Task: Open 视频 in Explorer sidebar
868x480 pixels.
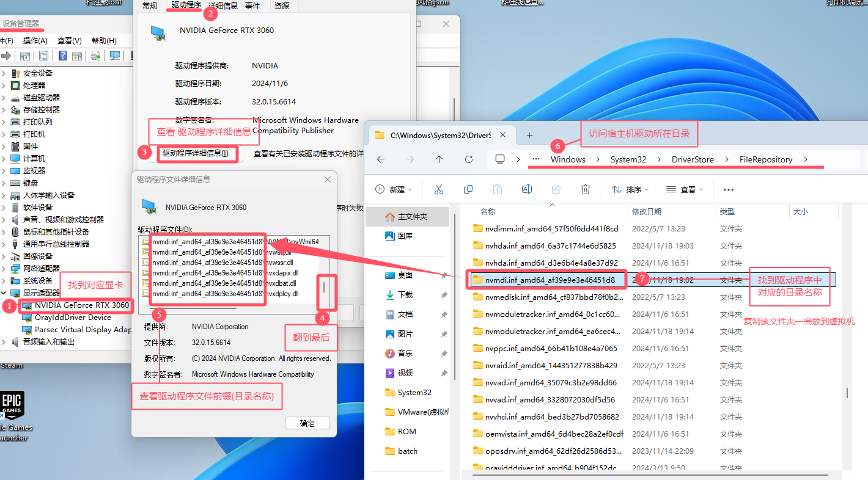Action: [399, 373]
